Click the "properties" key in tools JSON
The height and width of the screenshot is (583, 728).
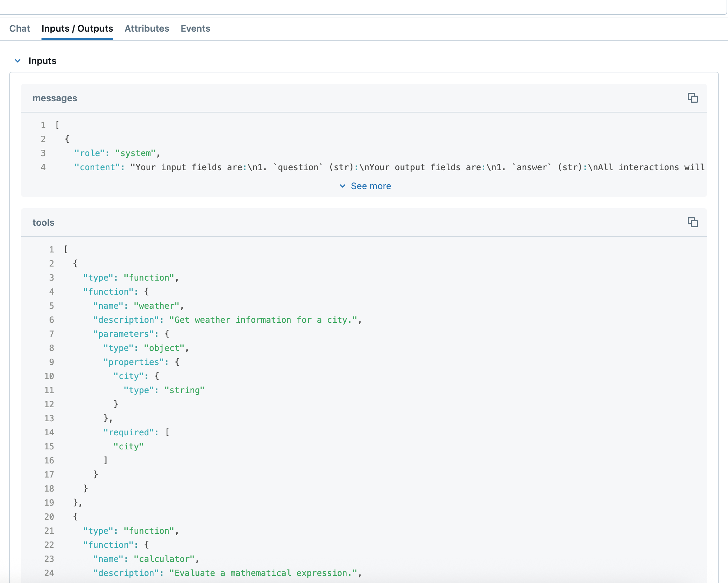tap(134, 362)
